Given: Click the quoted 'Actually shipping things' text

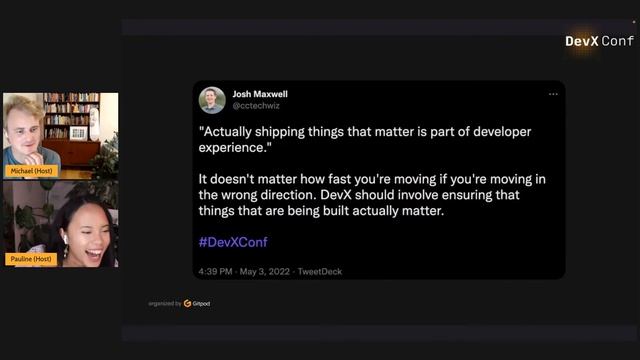Looking at the screenshot, I should coord(365,140).
